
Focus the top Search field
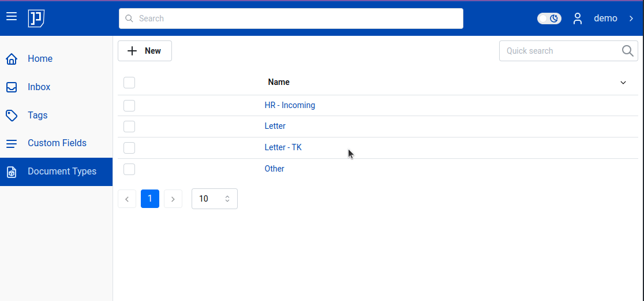(x=291, y=18)
